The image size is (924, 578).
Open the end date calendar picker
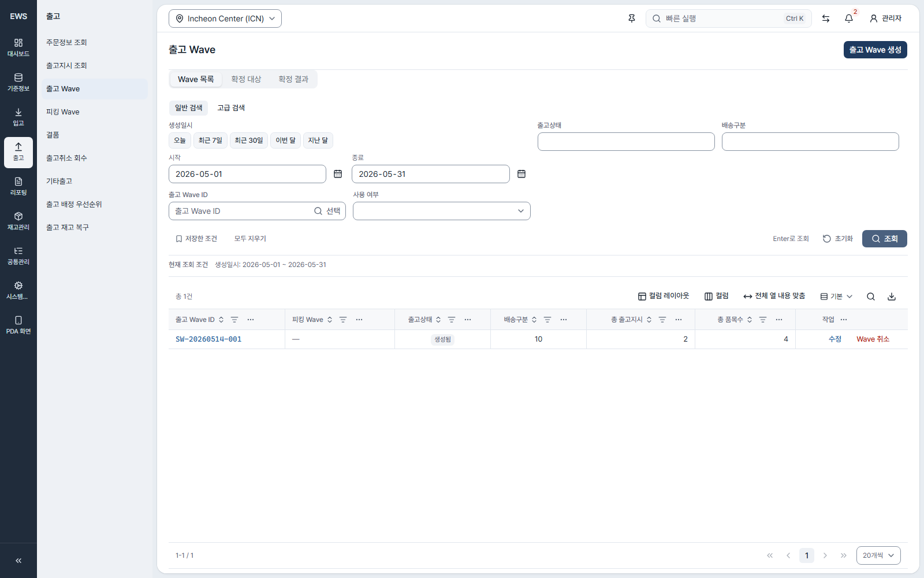[521, 174]
